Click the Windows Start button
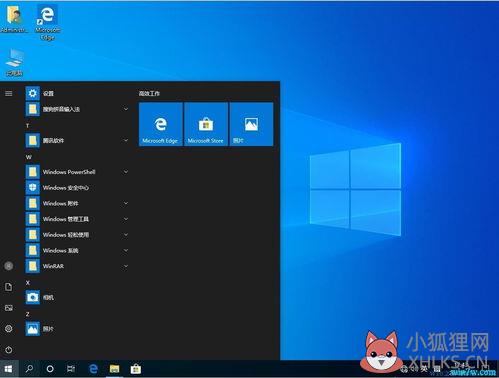 (x=9, y=369)
